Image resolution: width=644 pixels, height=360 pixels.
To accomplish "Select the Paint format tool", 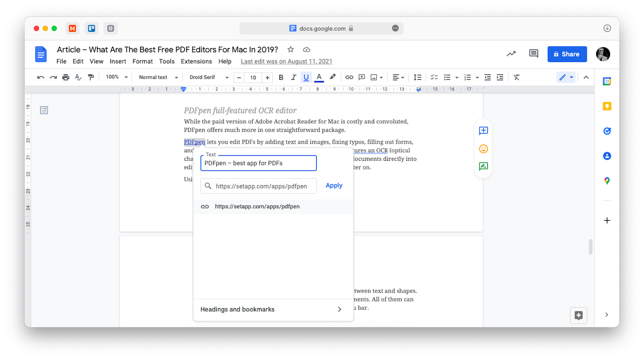I will 91,78.
